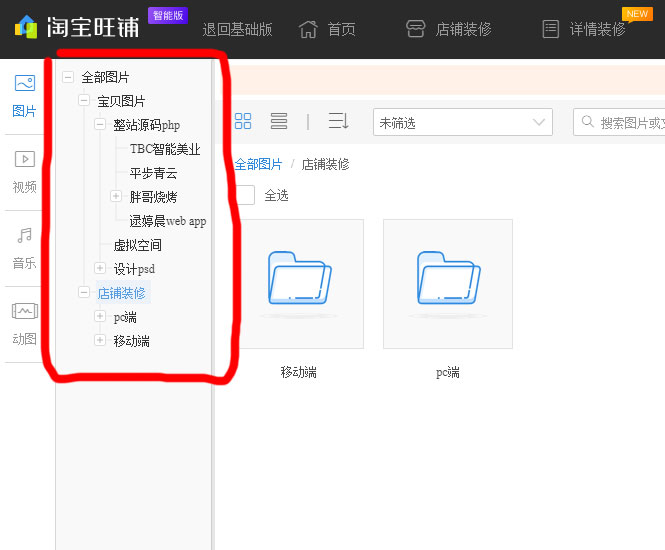This screenshot has width=665, height=550.
Task: Click the 详情装修 document icon
Action: click(550, 29)
